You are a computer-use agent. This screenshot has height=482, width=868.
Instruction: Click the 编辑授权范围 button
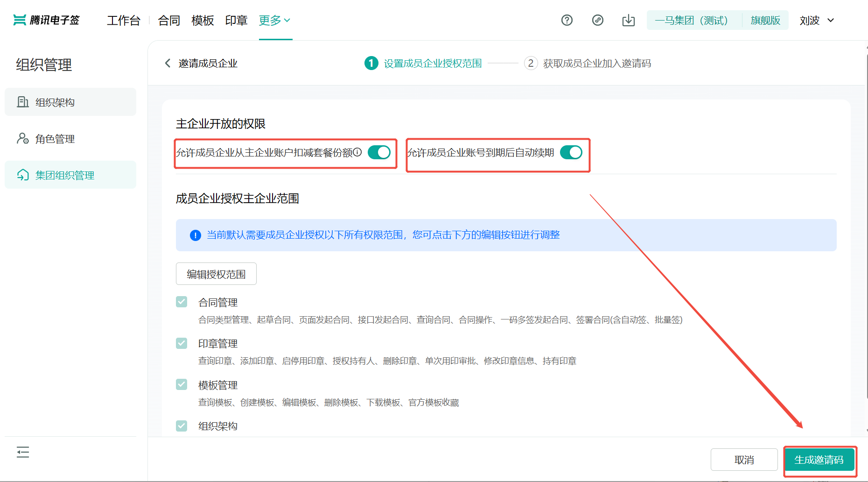tap(216, 274)
